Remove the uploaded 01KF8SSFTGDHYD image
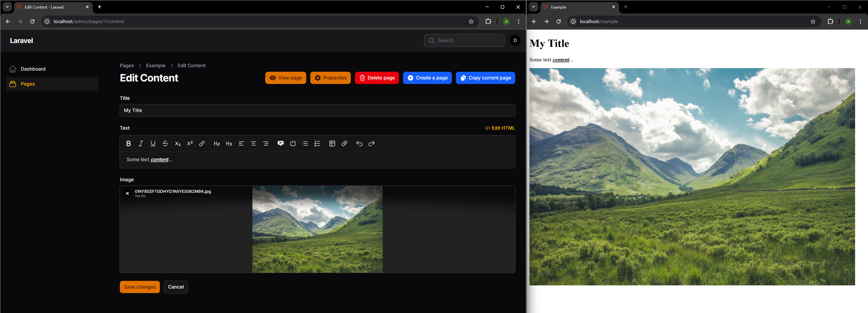The width and height of the screenshot is (868, 313). [x=127, y=193]
